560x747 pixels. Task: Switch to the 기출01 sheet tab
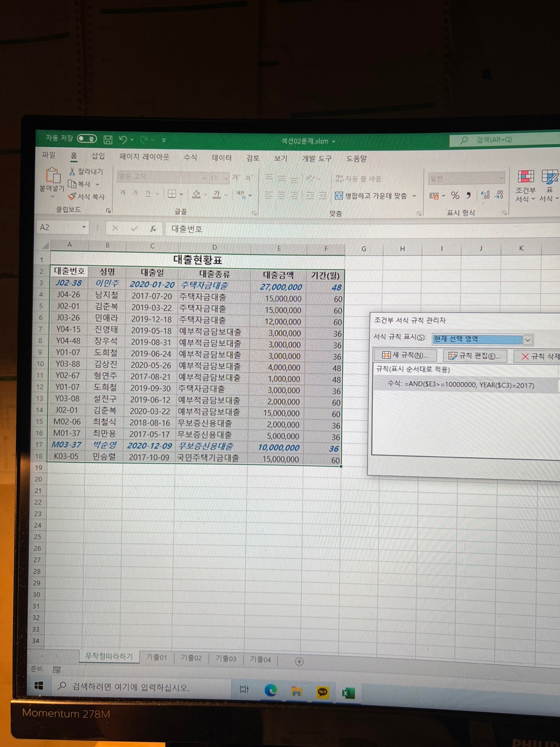156,657
